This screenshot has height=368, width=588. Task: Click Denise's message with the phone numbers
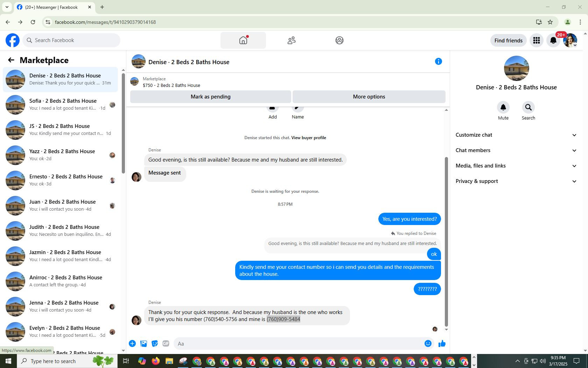(247, 316)
